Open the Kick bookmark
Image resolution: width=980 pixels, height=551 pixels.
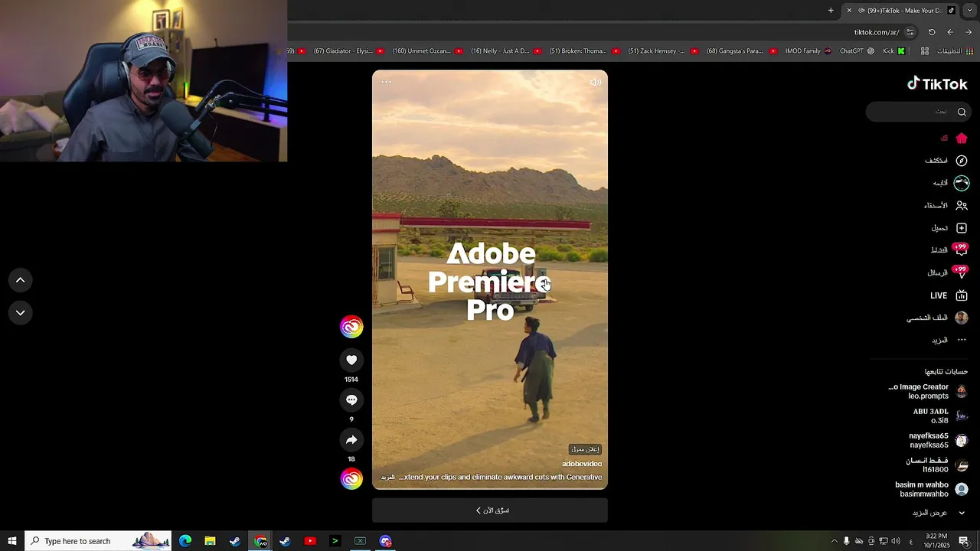[893, 51]
